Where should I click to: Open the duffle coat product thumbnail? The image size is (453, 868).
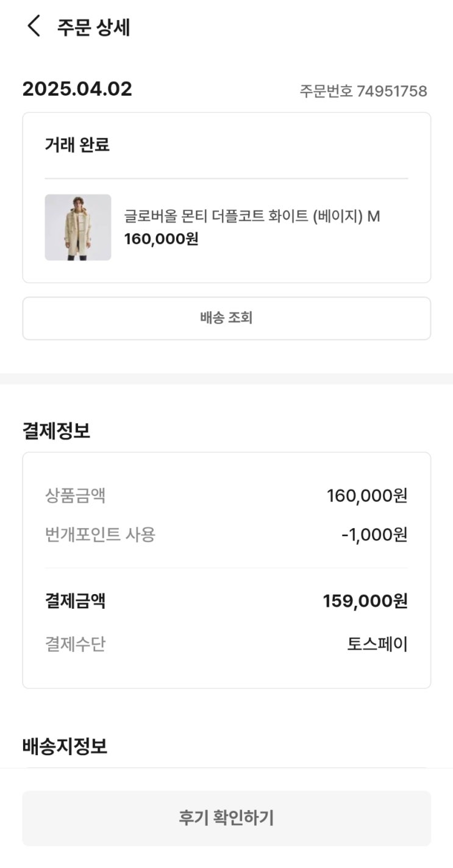pyautogui.click(x=78, y=228)
